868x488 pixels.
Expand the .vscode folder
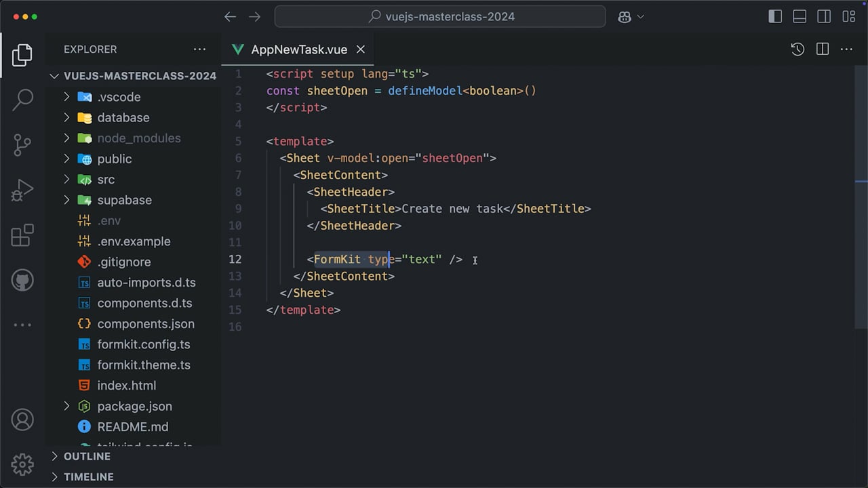[66, 97]
